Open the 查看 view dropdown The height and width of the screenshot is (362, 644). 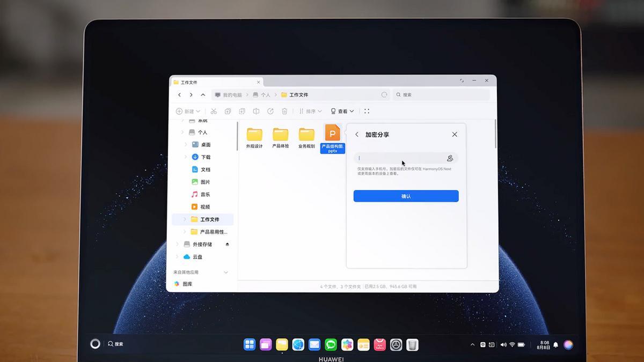(x=342, y=111)
